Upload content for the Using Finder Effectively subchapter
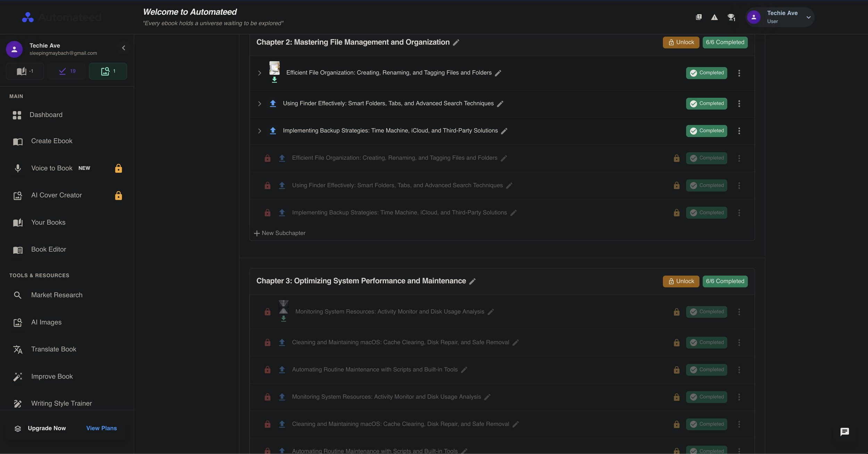The image size is (868, 454). click(x=273, y=103)
